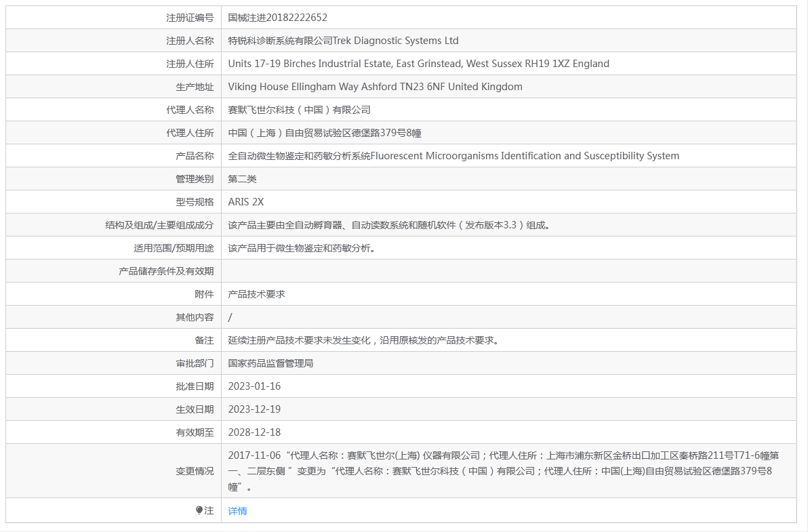Select the effective date 2023-12-19
This screenshot has width=810, height=532.
(x=254, y=409)
